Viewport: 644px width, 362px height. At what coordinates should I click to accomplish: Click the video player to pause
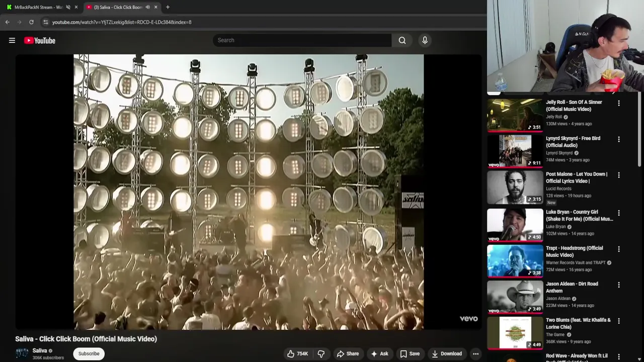249,192
